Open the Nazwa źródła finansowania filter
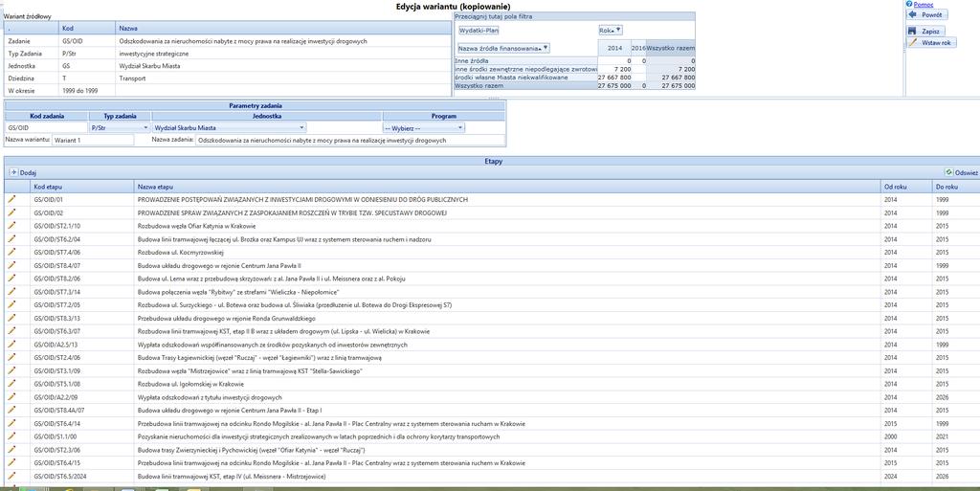Image resolution: width=980 pixels, height=491 pixels. [546, 48]
